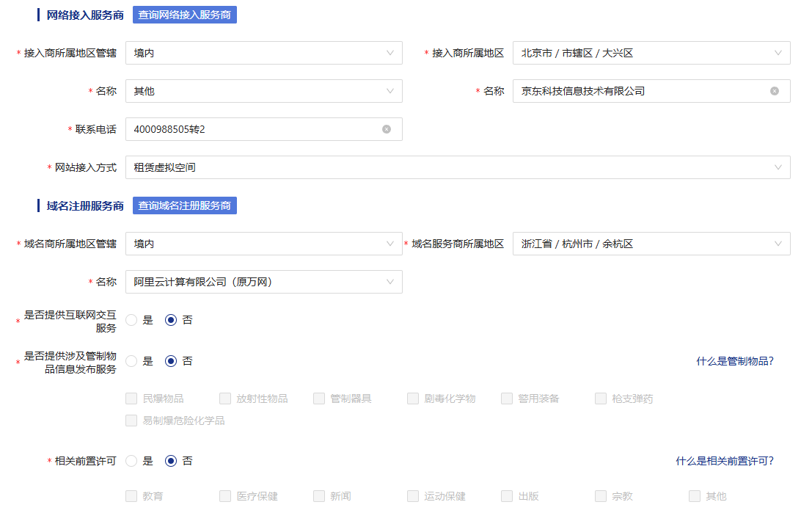Expand 域名服务商所属地区 dropdown
The width and height of the screenshot is (812, 524).
(651, 244)
